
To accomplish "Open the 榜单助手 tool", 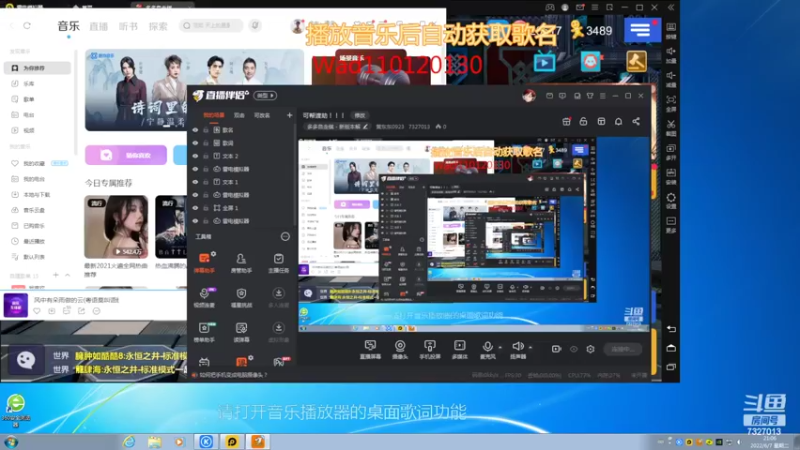I will [x=204, y=332].
